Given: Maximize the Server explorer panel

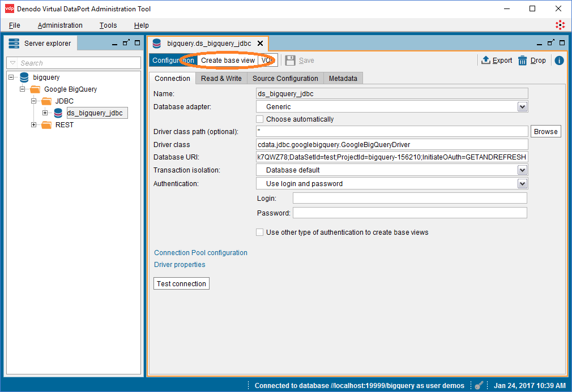Looking at the screenshot, I should pos(138,42).
